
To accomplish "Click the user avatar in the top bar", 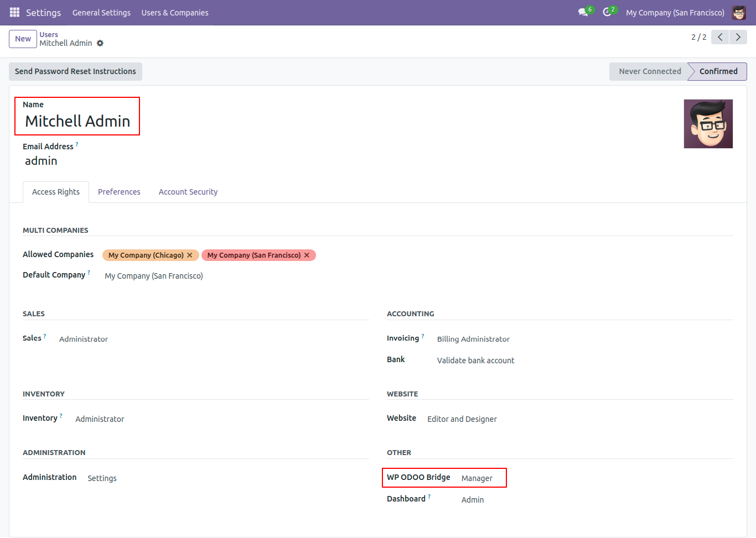I will point(738,12).
